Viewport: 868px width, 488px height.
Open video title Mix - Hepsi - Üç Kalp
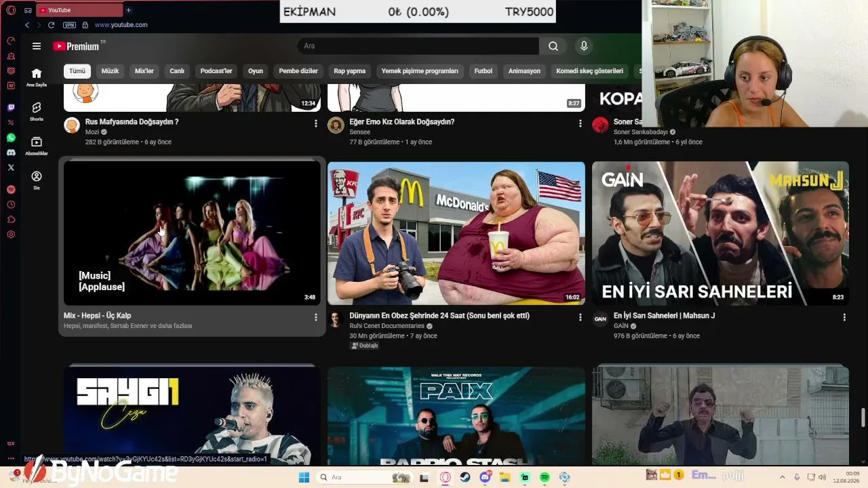coord(98,316)
